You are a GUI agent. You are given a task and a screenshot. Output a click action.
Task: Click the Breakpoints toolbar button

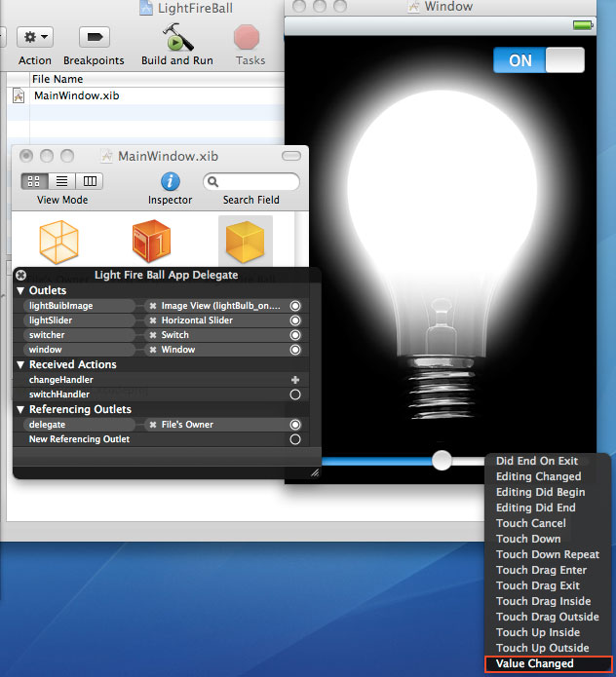pos(95,37)
